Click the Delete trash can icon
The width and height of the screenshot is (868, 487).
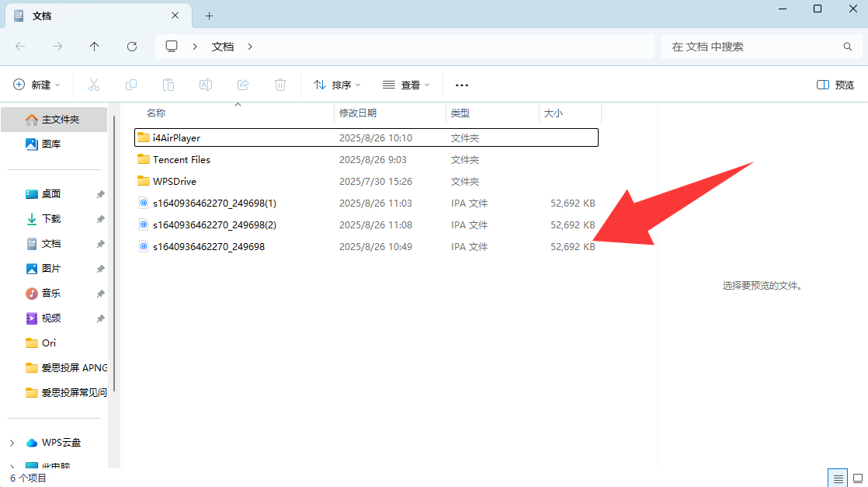pyautogui.click(x=280, y=85)
